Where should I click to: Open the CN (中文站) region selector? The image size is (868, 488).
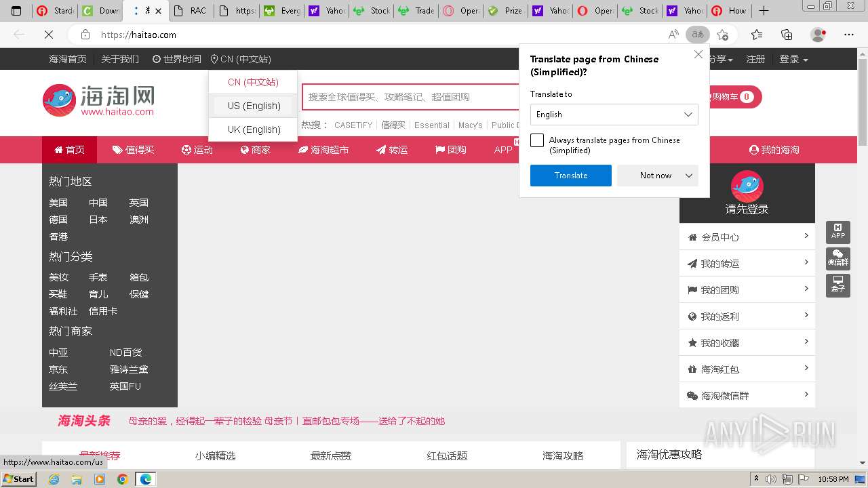tap(241, 59)
